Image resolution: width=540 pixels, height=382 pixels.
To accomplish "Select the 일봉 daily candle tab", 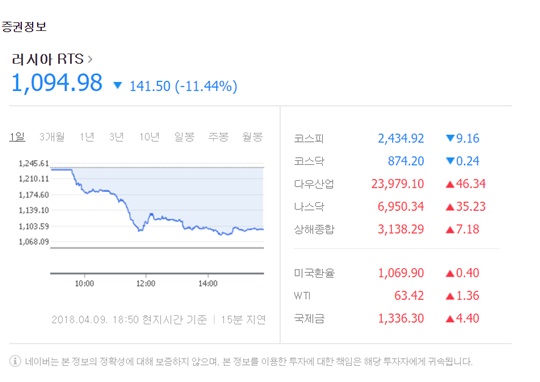I will coord(184,137).
